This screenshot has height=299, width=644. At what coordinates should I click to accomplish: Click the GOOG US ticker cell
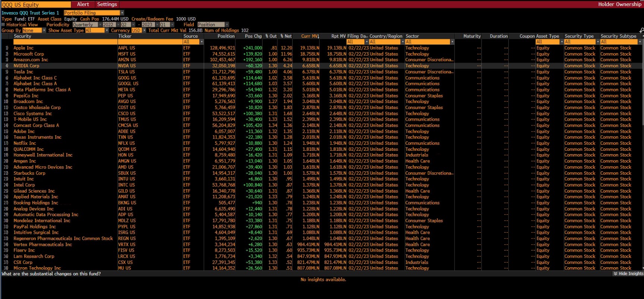click(127, 78)
